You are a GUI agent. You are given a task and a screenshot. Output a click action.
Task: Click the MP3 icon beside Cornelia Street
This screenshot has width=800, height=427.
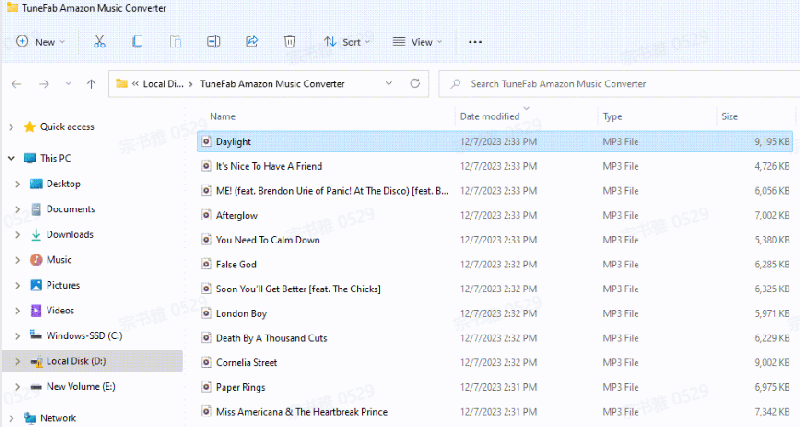point(206,362)
